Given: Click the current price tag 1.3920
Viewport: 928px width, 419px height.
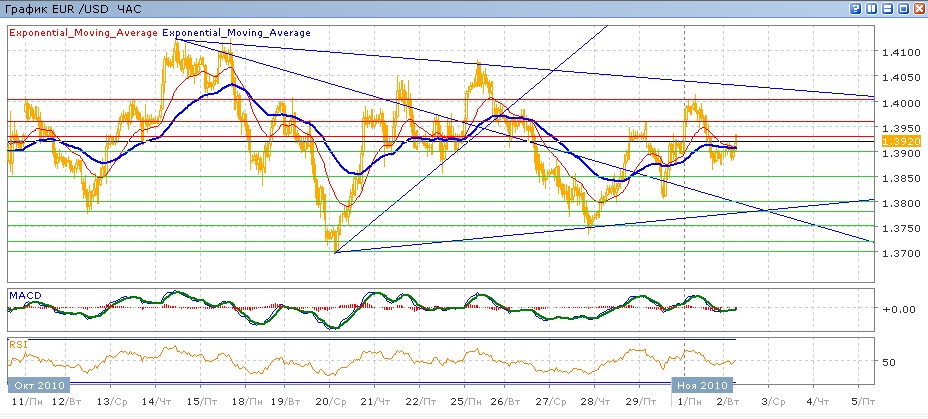Looking at the screenshot, I should [895, 142].
